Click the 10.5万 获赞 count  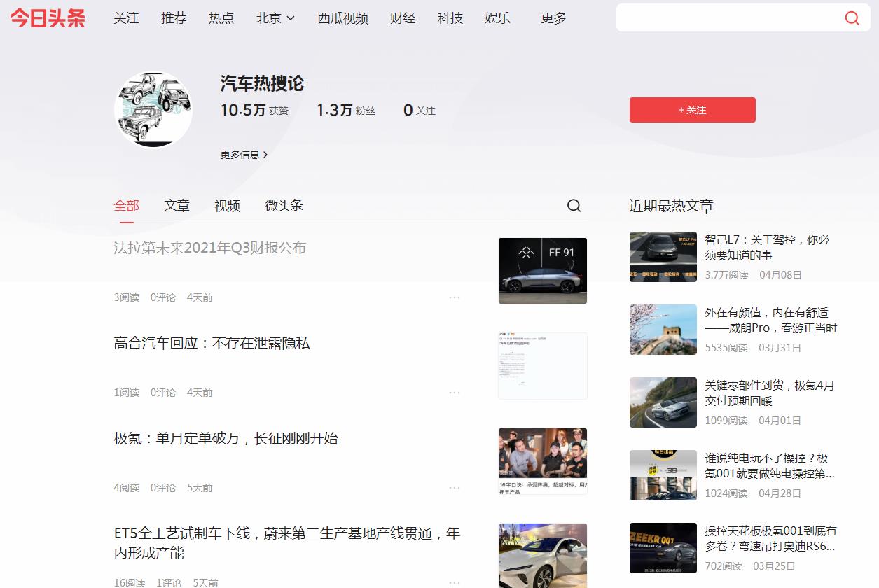tap(254, 110)
